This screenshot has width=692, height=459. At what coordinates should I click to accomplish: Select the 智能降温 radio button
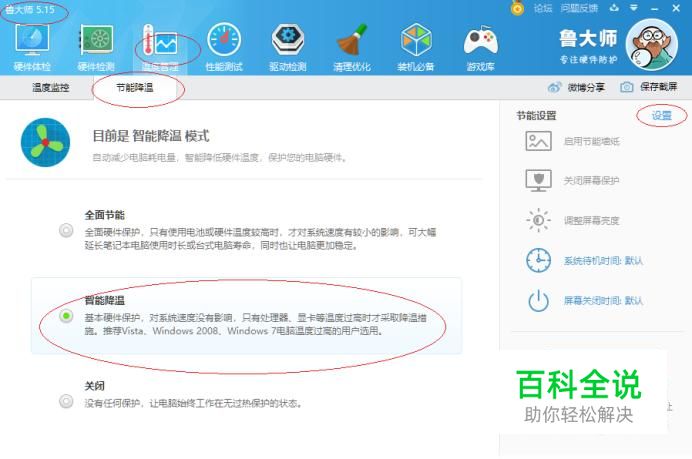[x=66, y=316]
